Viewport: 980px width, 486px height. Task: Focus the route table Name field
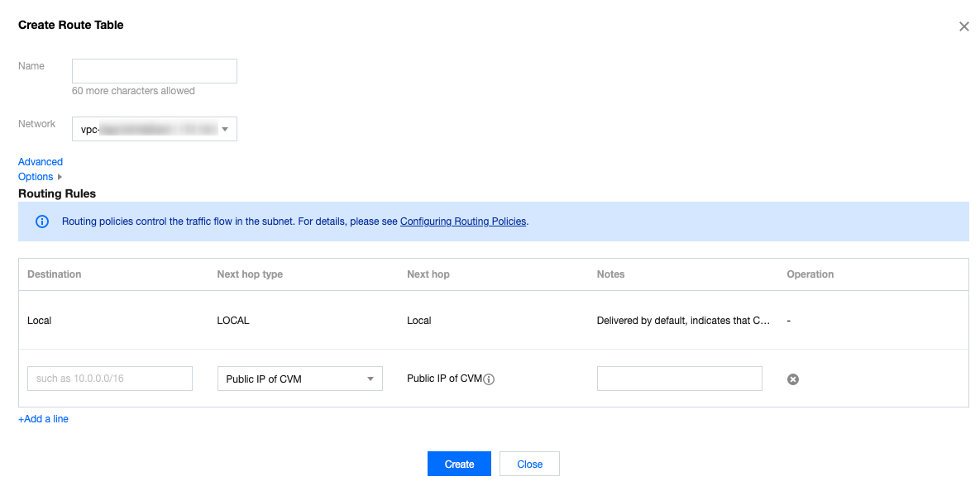click(x=155, y=71)
